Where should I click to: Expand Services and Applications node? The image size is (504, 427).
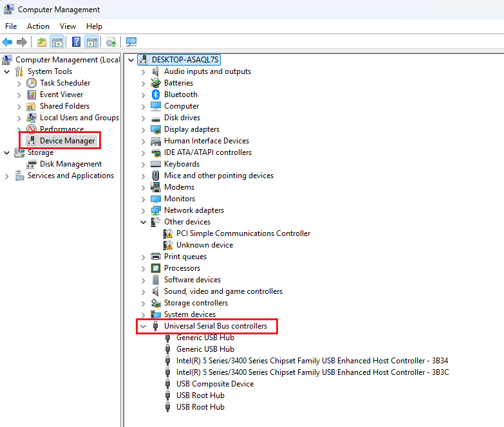coord(6,176)
